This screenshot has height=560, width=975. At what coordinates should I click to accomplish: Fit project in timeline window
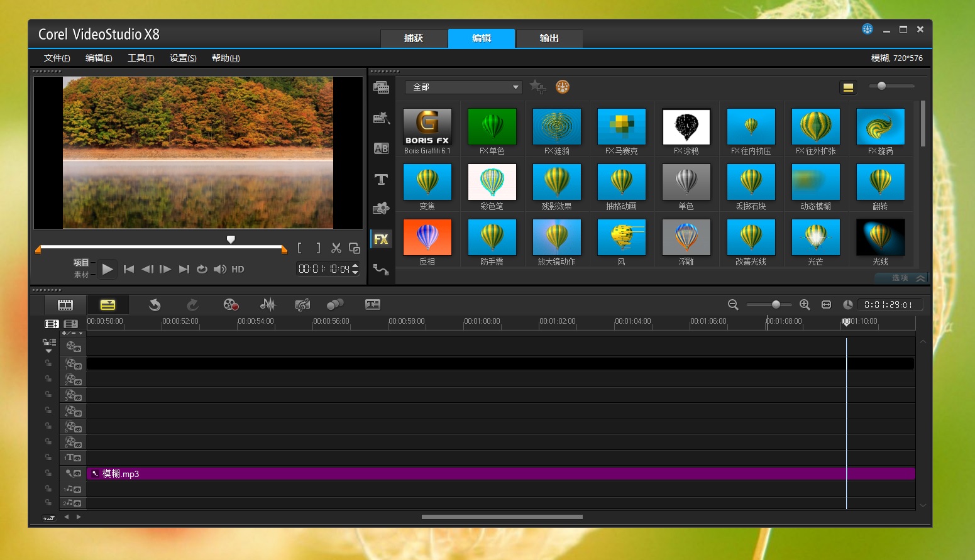tap(827, 305)
